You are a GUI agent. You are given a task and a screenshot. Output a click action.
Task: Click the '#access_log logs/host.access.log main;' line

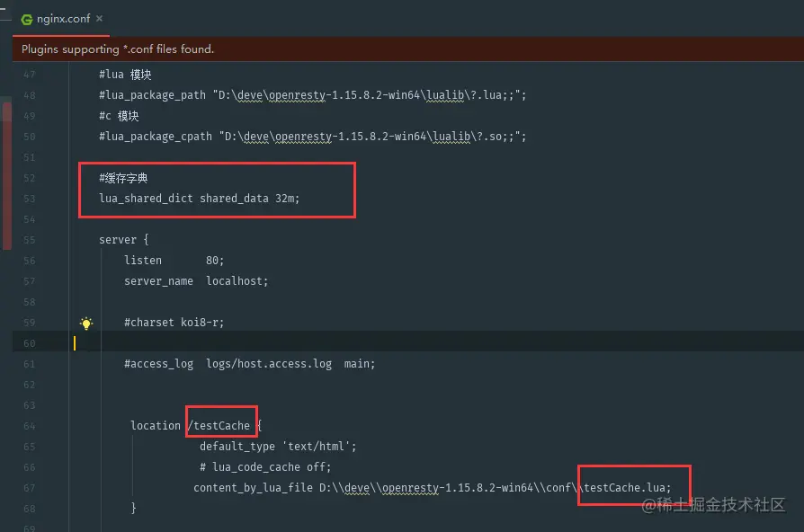pos(249,363)
